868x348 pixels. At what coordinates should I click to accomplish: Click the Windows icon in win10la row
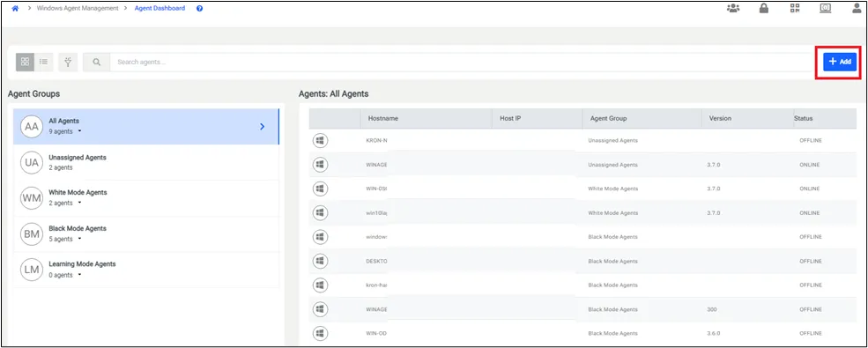pos(320,213)
